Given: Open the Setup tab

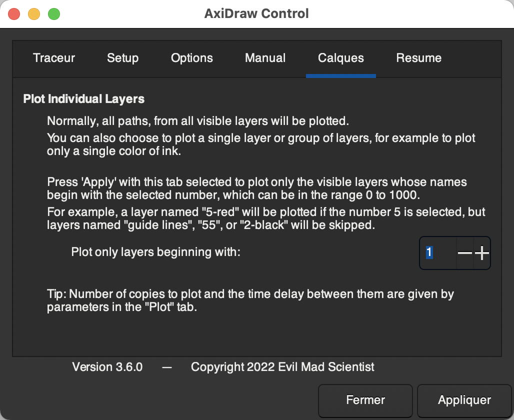Looking at the screenshot, I should tap(122, 58).
